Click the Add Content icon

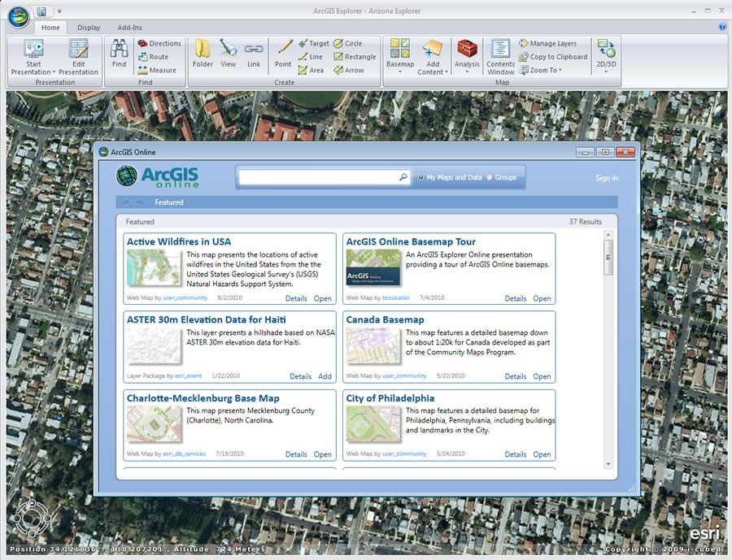(x=433, y=48)
